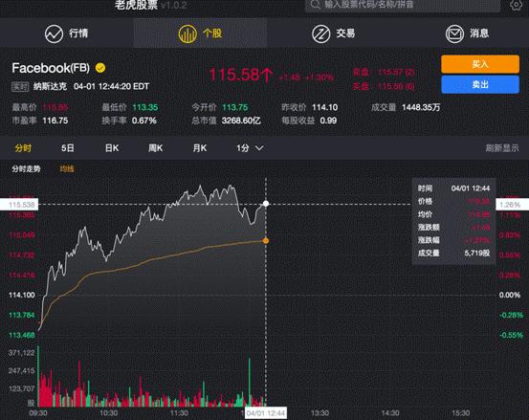Open settings via the gear icon

[x=517, y=5]
